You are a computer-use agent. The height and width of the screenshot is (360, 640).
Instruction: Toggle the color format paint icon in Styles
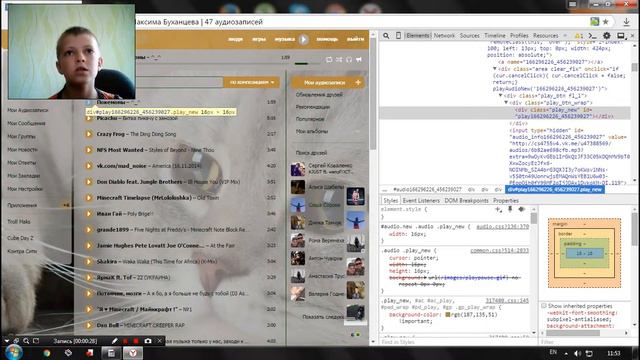(522, 209)
